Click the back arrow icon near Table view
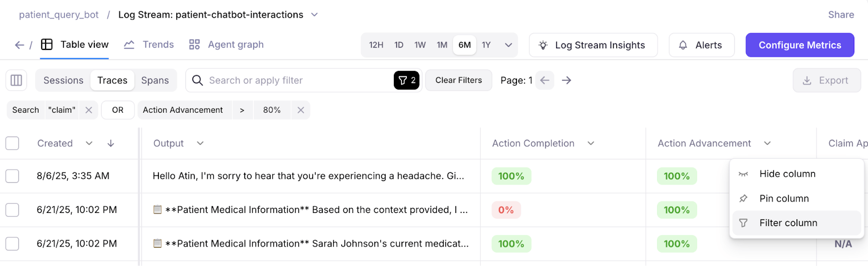Image resolution: width=868 pixels, height=266 pixels. pos(19,45)
